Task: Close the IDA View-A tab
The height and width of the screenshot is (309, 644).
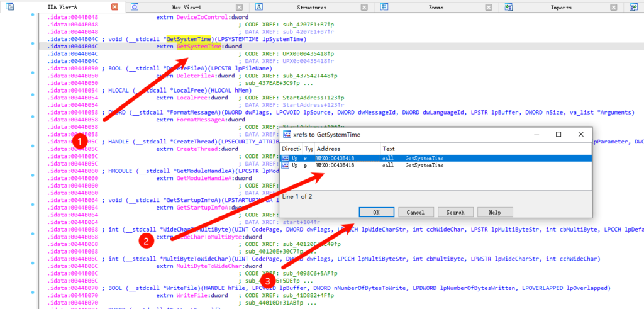Action: [114, 7]
